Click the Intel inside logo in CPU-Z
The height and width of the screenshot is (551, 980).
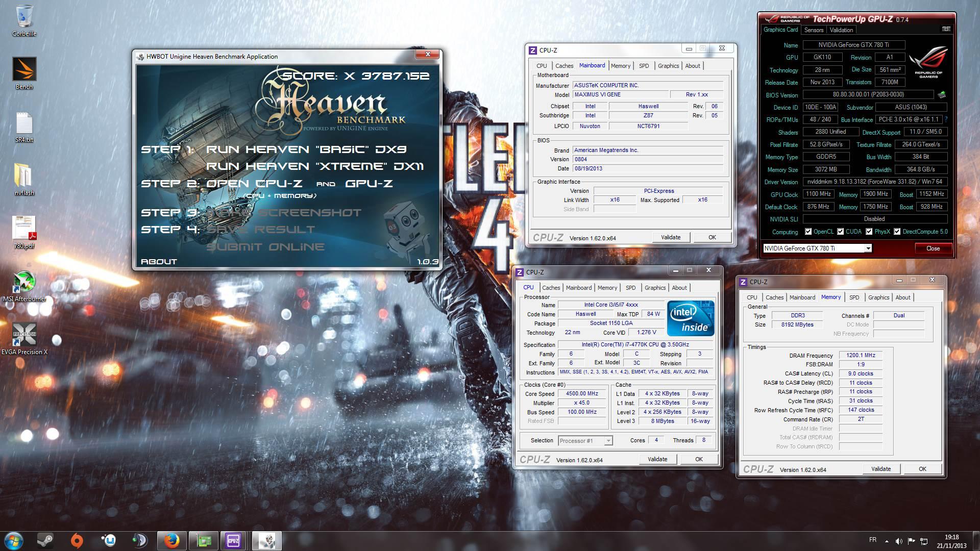[691, 318]
